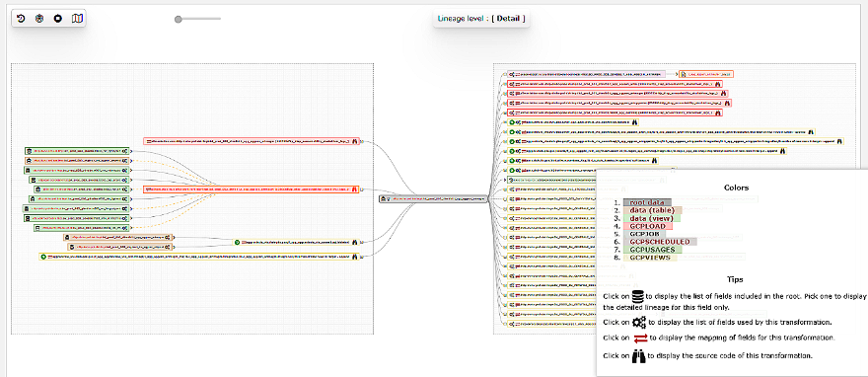Click the 'GCPJOB' legend entry
Image resolution: width=868 pixels, height=377 pixels.
point(644,234)
